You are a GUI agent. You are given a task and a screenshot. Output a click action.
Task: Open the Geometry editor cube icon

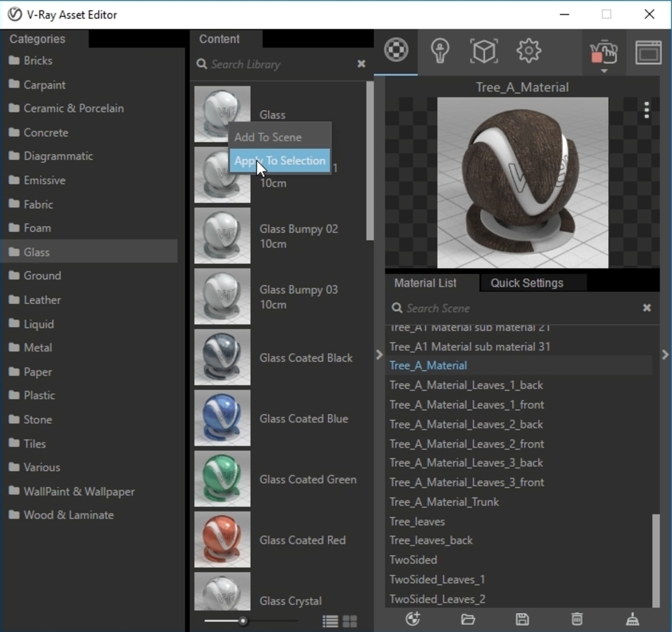[484, 51]
